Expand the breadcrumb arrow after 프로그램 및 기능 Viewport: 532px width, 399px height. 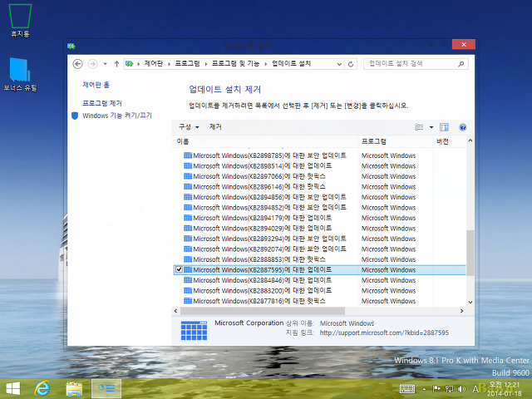click(266, 64)
